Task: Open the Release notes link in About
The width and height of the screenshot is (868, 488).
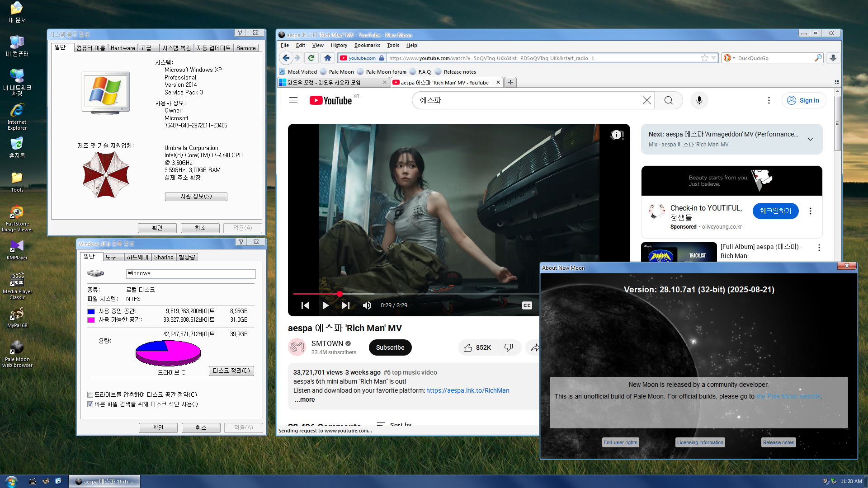Action: (778, 442)
